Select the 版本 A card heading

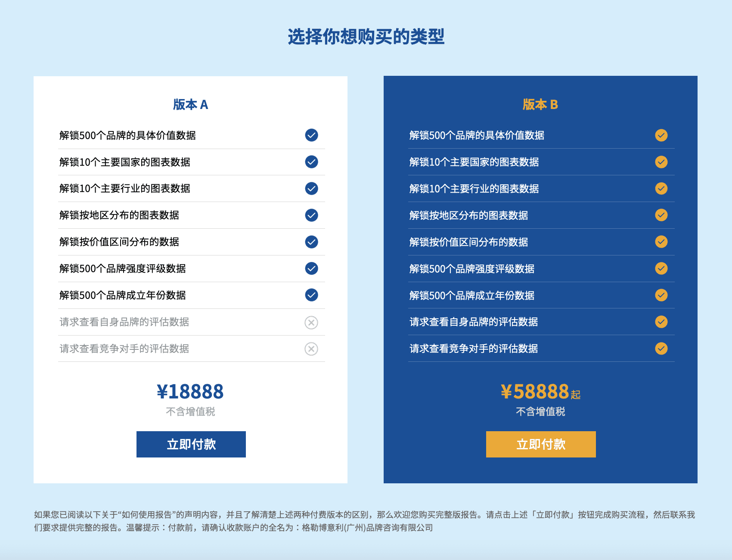click(x=191, y=105)
